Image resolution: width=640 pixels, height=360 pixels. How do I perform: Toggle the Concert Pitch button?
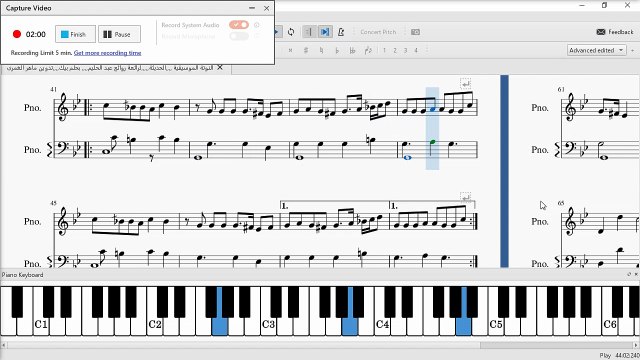[x=378, y=32]
